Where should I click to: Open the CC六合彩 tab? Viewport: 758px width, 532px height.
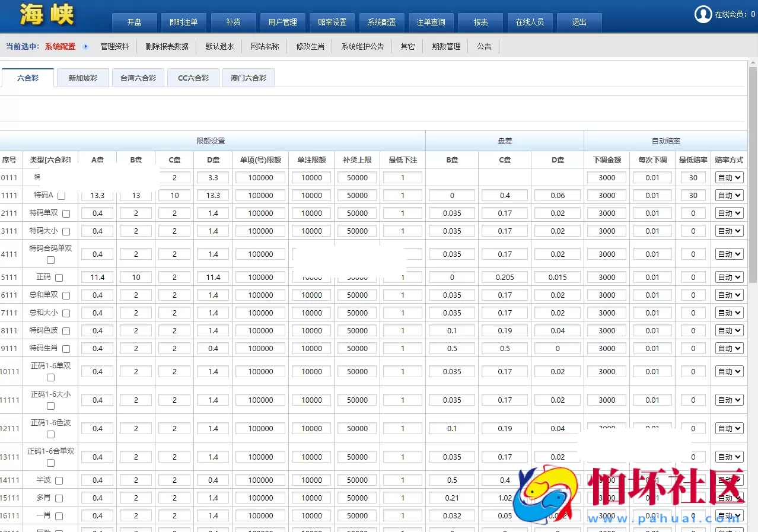coord(193,77)
